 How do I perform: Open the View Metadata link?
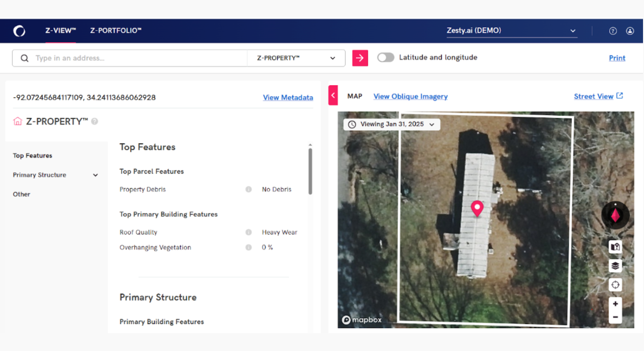tap(288, 98)
